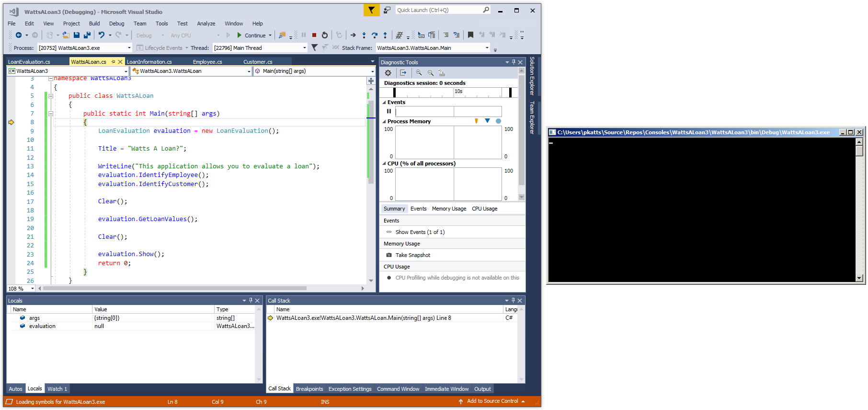The height and width of the screenshot is (410, 868).
Task: Open the editor zoom percentage dropdown
Action: tap(33, 289)
